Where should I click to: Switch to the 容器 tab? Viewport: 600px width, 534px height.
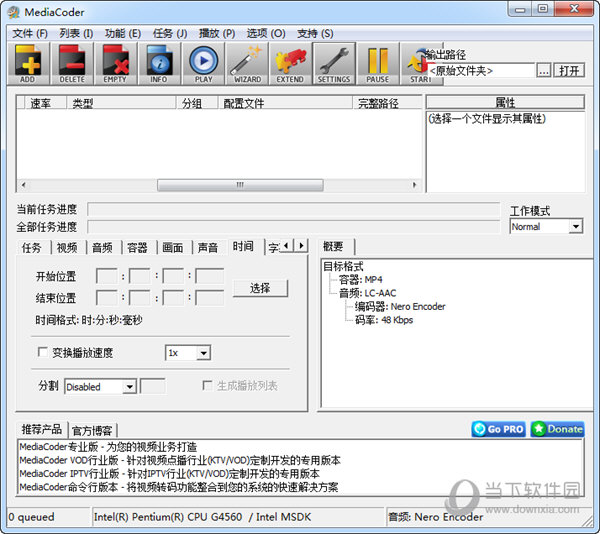[x=137, y=248]
